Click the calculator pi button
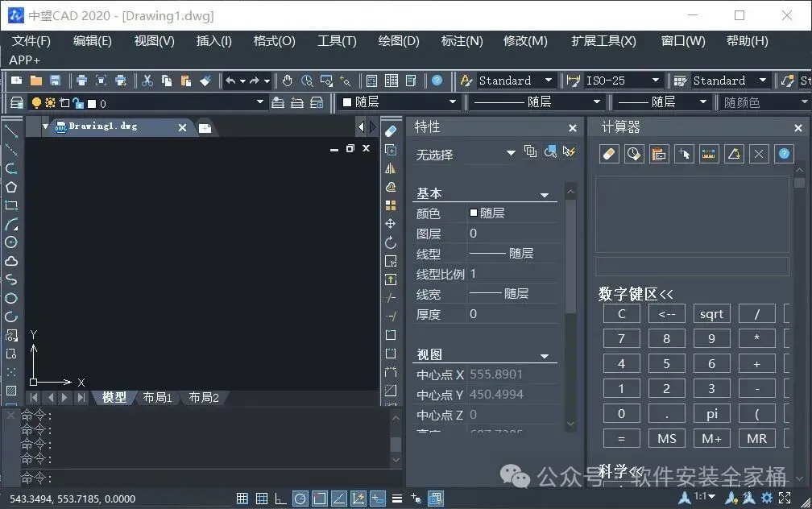The height and width of the screenshot is (509, 812). click(711, 413)
